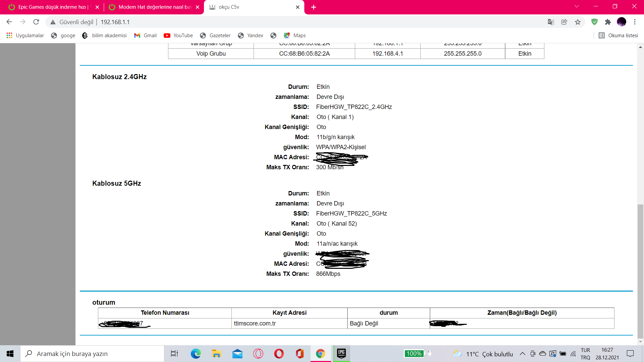The image size is (644, 362).
Task: Switch to Modem Hat değerlerine tab
Action: [x=153, y=7]
